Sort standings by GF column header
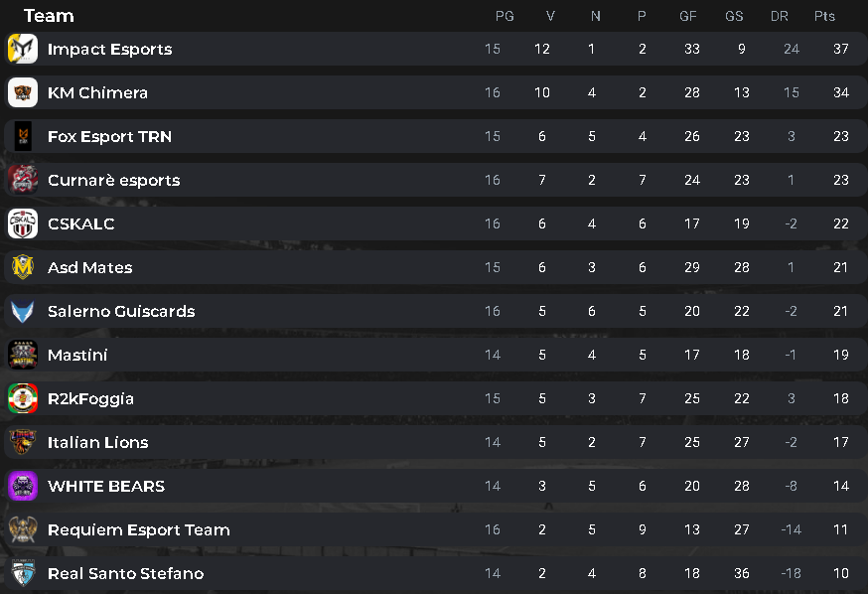Image resolution: width=868 pixels, height=594 pixels. coord(687,16)
